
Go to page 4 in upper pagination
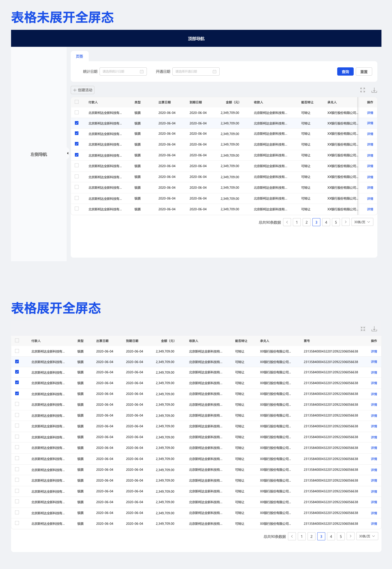[326, 222]
